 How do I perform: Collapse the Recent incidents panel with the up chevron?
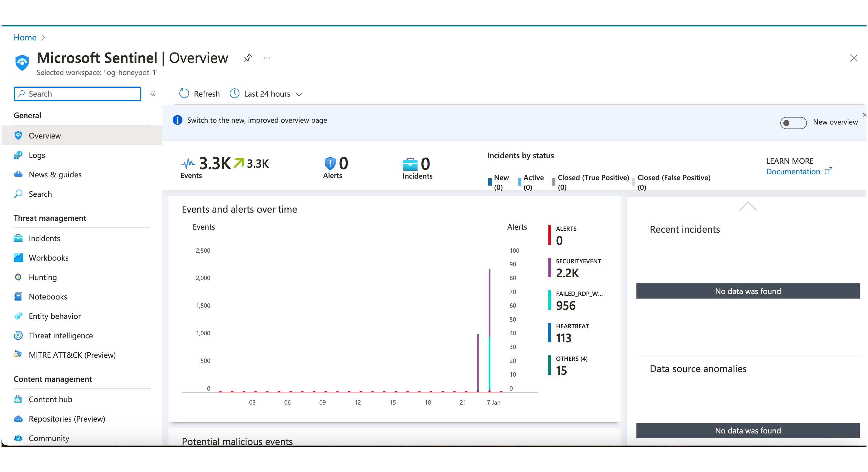point(748,206)
